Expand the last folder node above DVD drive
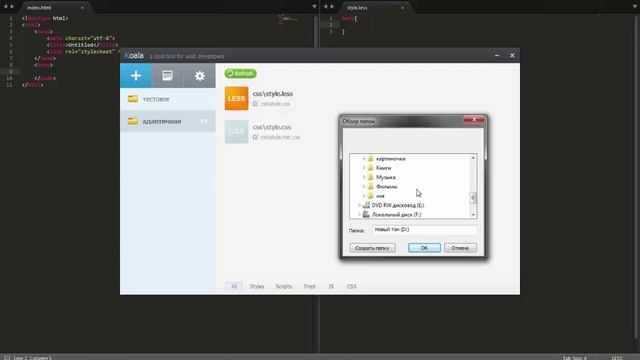Image resolution: width=640 pixels, height=360 pixels. tap(364, 196)
